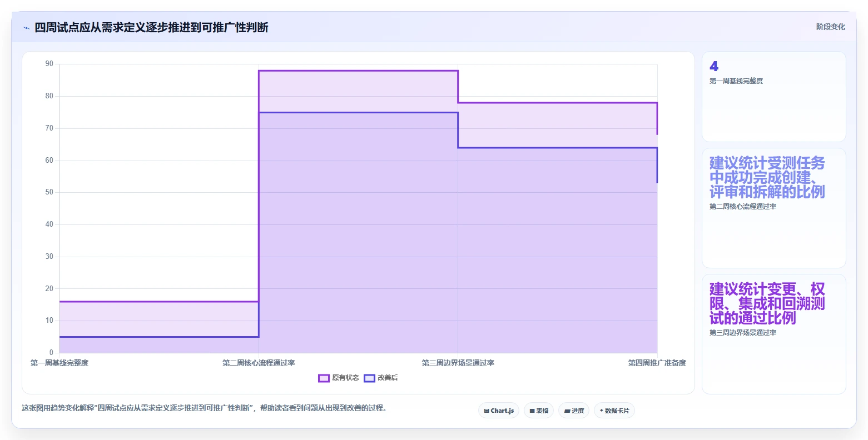
Task: Select the 进度 tag chip
Action: point(574,411)
